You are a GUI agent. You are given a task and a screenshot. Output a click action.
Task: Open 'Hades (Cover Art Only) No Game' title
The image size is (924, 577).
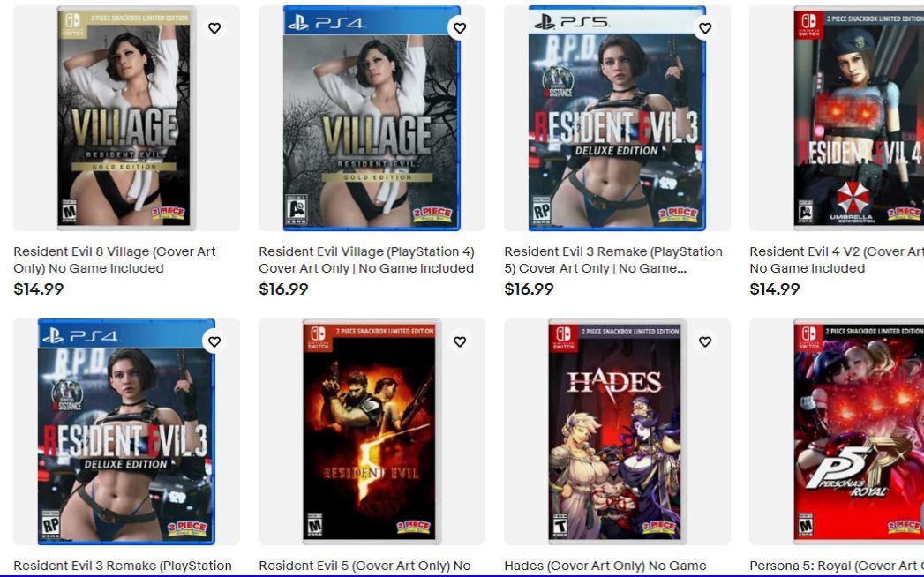(x=605, y=566)
